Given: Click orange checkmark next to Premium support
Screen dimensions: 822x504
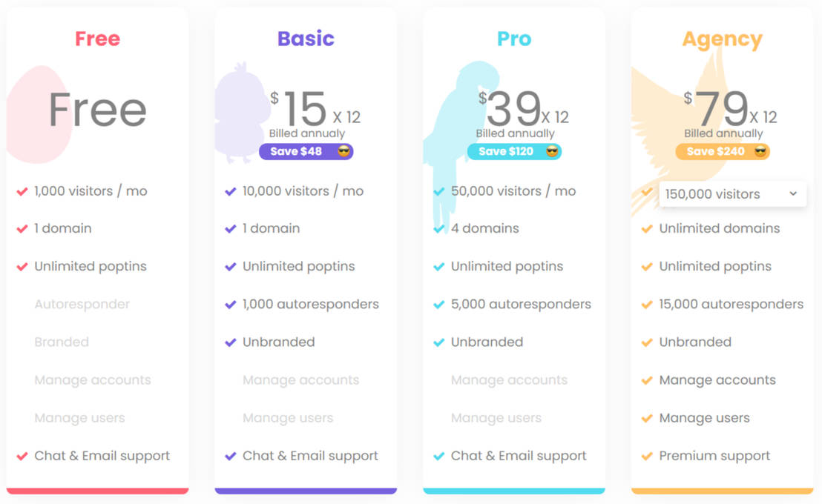Looking at the screenshot, I should coord(647,457).
